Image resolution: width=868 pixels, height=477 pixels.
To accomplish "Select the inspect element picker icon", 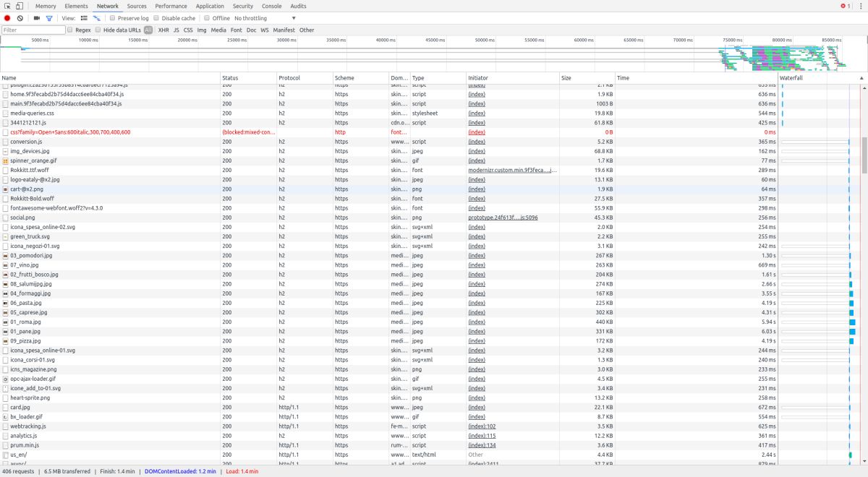I will click(x=9, y=6).
